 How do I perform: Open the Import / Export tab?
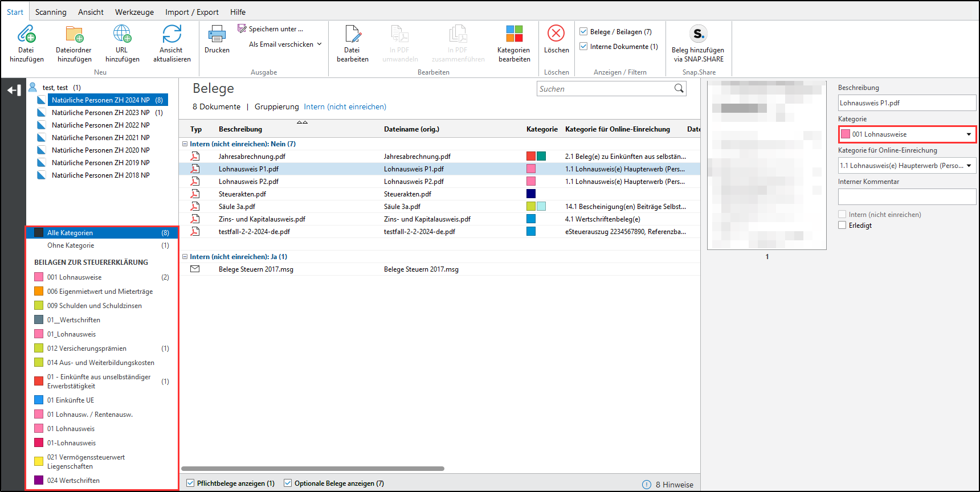(192, 12)
